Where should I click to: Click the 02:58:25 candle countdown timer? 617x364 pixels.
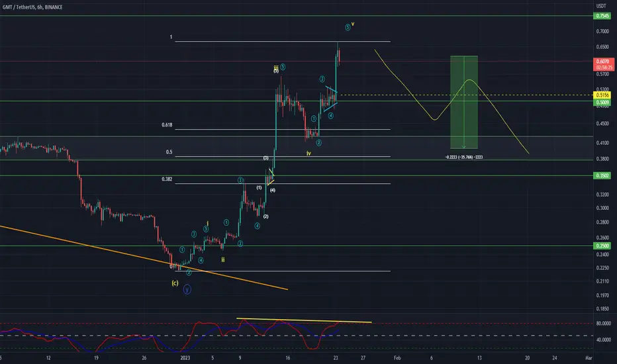click(x=603, y=68)
